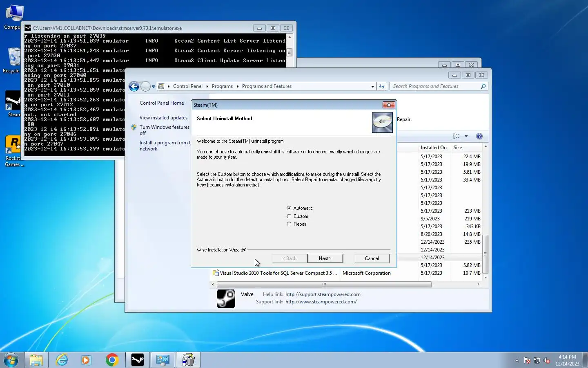Image resolution: width=588 pixels, height=368 pixels.
Task: Select the Control Panel breadcrumb
Action: (x=188, y=86)
